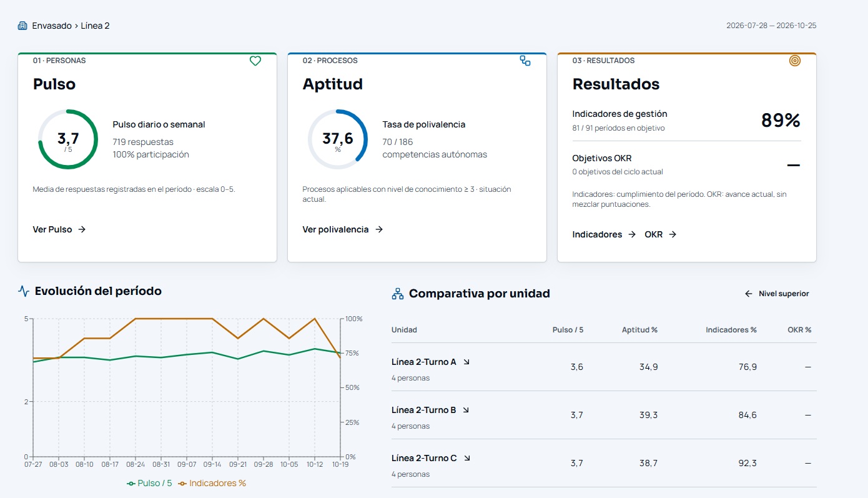The image size is (868, 498).
Task: Click the building icon beside Envasado breadcrumb
Action: [22, 26]
